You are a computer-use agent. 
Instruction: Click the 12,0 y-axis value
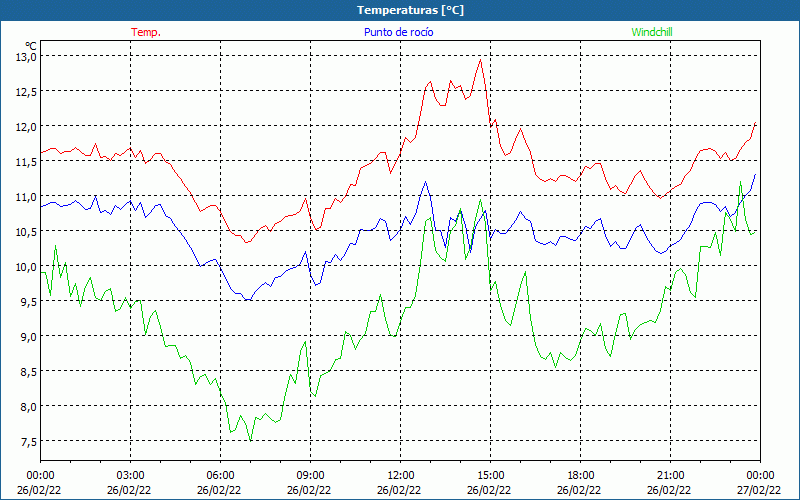click(x=26, y=127)
